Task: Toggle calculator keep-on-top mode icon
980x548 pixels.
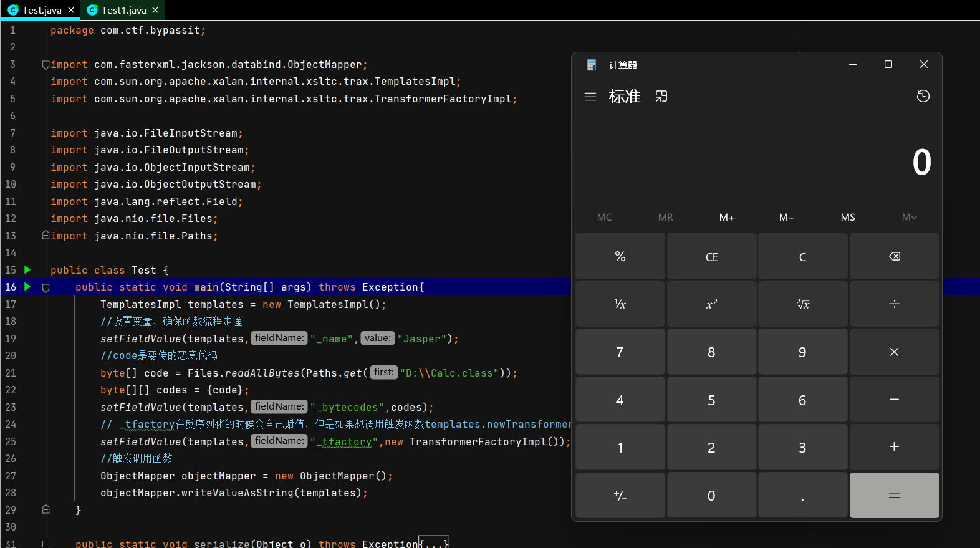Action: point(661,96)
